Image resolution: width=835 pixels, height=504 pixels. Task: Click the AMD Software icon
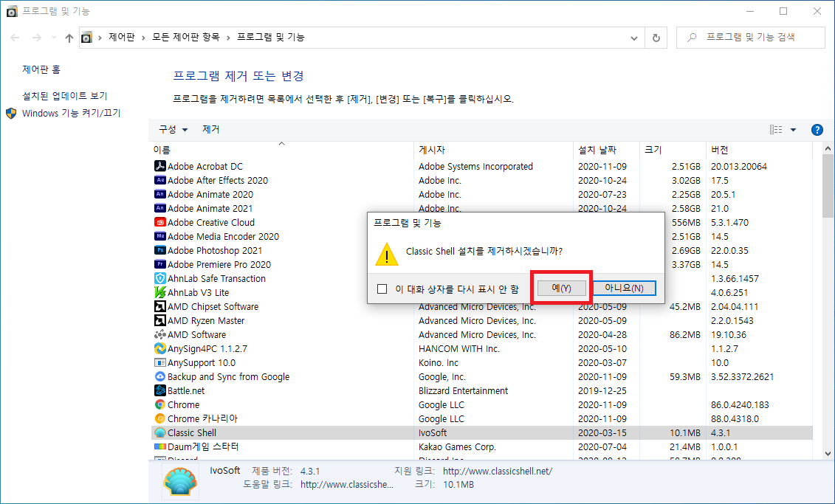159,334
